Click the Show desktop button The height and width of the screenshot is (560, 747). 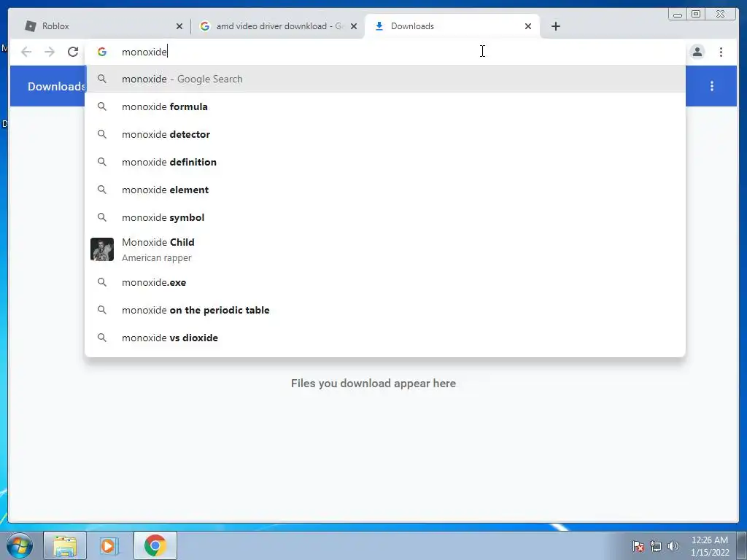(741, 545)
